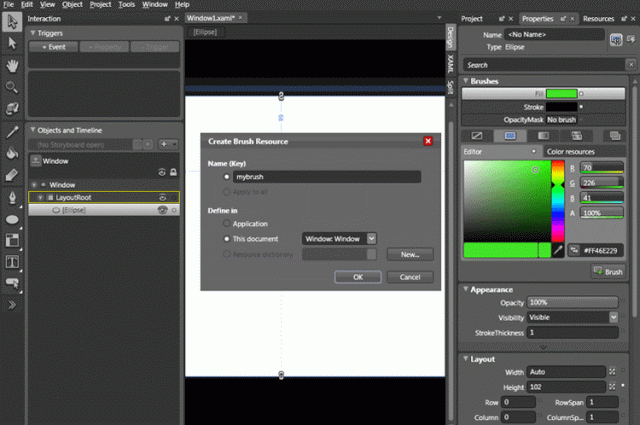Select the Name (Key) radio button
This screenshot has width=640, height=425.
pyautogui.click(x=227, y=177)
